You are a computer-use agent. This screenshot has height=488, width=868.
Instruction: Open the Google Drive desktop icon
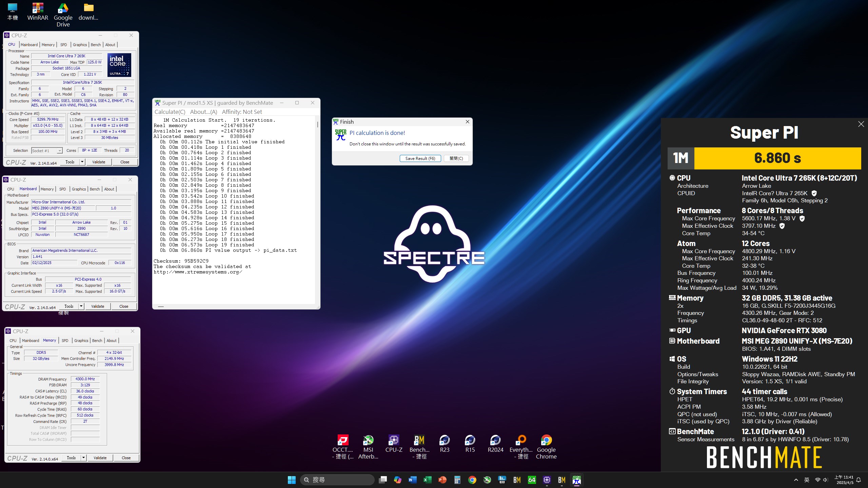tap(63, 15)
